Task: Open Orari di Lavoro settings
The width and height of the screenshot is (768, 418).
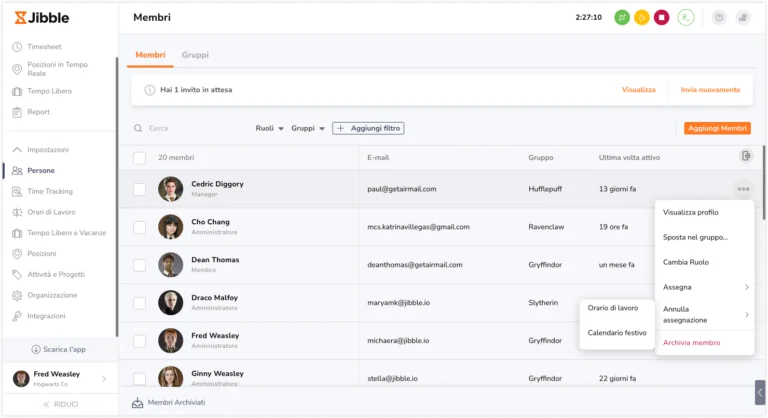Action: coord(44,212)
